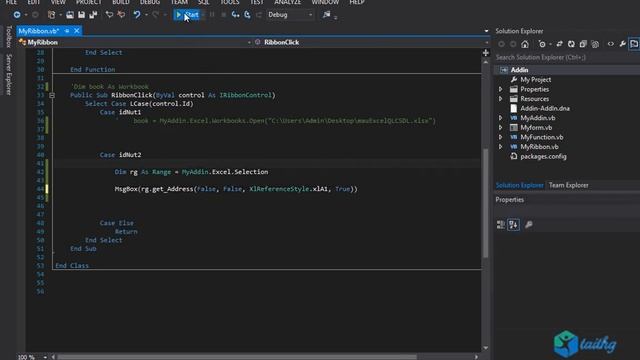Screen dimensions: 640x360
Task: Close the MyRibbon.vb tab
Action: [76, 31]
